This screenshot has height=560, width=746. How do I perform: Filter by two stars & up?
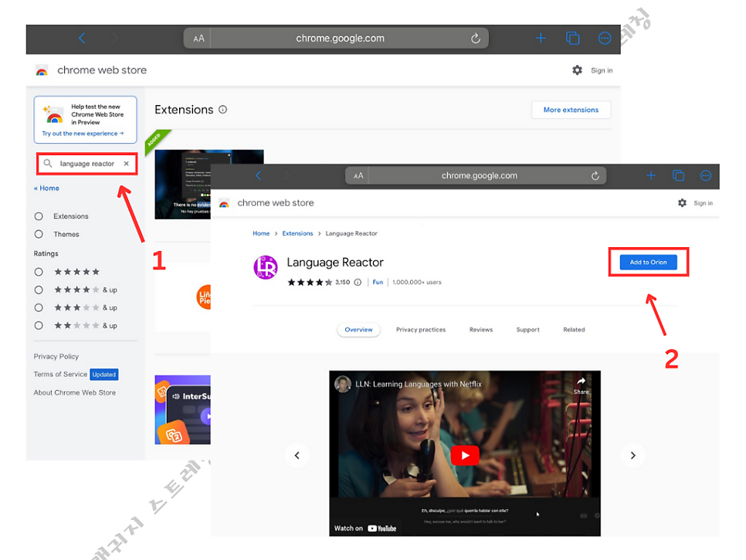tap(39, 325)
